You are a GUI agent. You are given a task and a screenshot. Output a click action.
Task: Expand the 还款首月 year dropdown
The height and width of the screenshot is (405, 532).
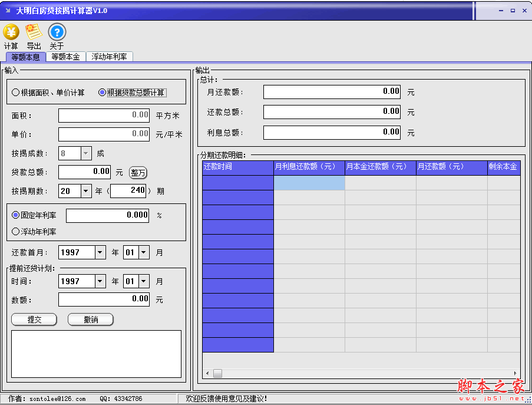click(100, 252)
